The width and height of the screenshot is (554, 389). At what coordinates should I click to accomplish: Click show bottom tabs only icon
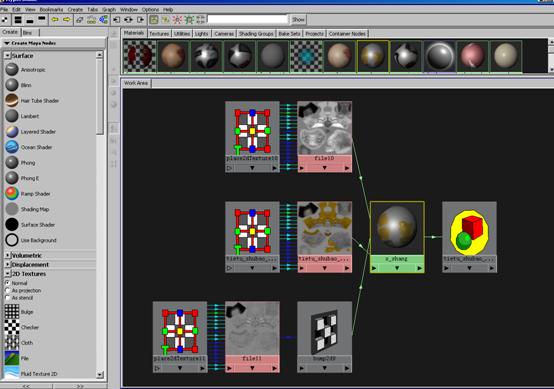click(x=30, y=20)
